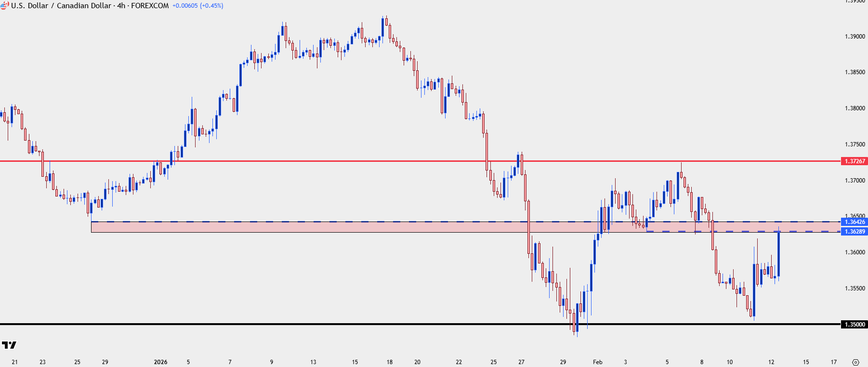Click the 1.39000 price axis label
The height and width of the screenshot is (367, 868).
click(x=855, y=37)
